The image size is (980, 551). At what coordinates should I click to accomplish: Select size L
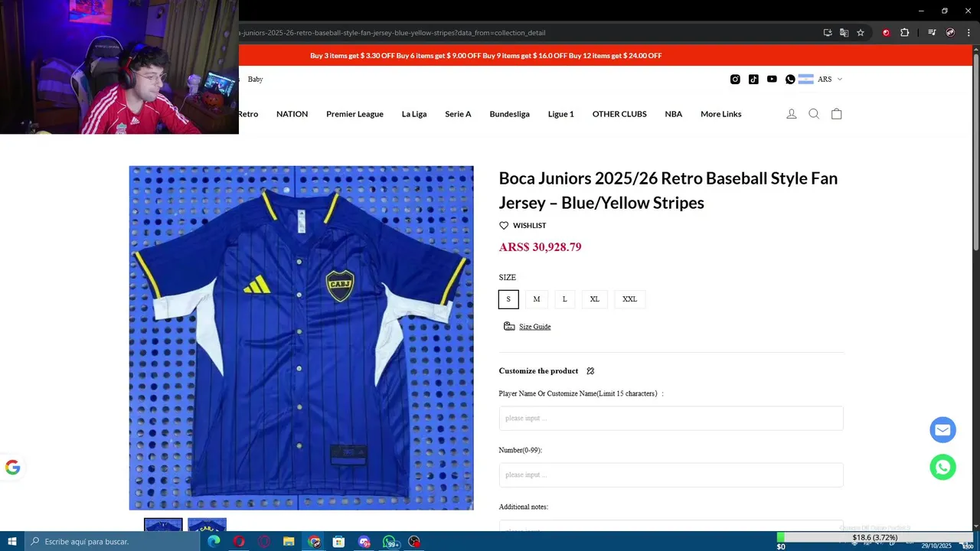(565, 299)
